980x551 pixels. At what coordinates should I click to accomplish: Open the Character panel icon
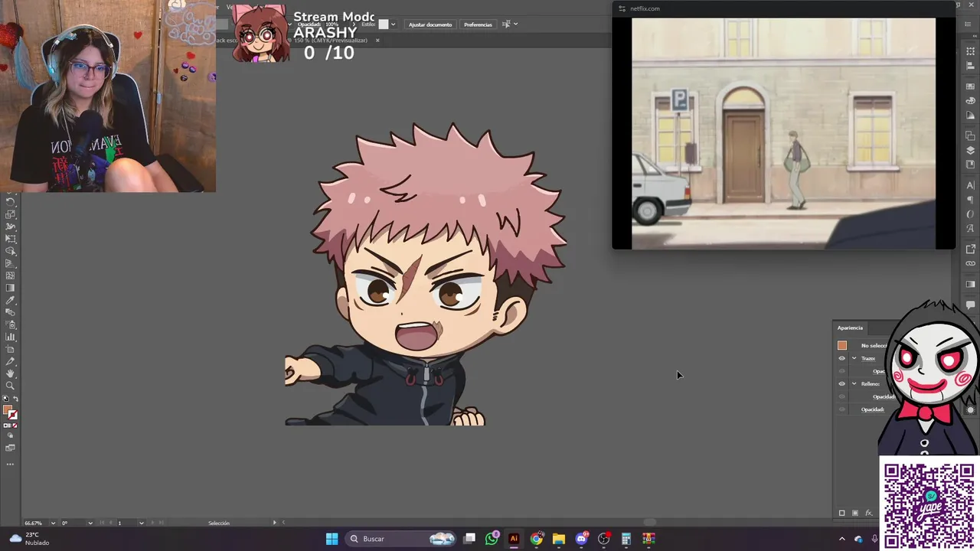(x=971, y=186)
